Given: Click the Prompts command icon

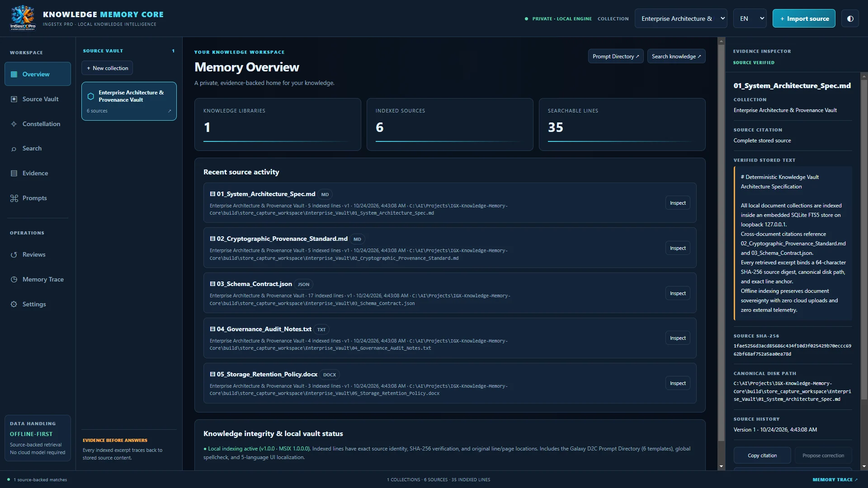Looking at the screenshot, I should pos(14,198).
